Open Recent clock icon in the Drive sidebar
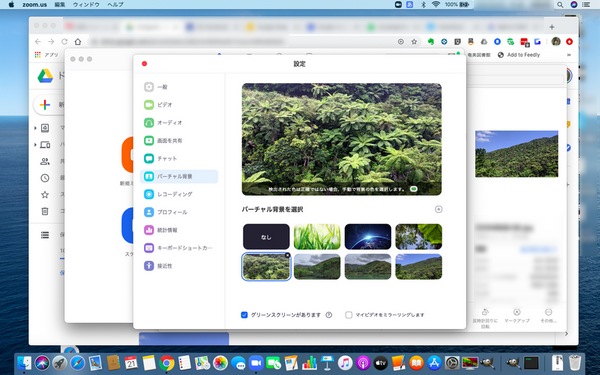The image size is (600, 375). 45,178
